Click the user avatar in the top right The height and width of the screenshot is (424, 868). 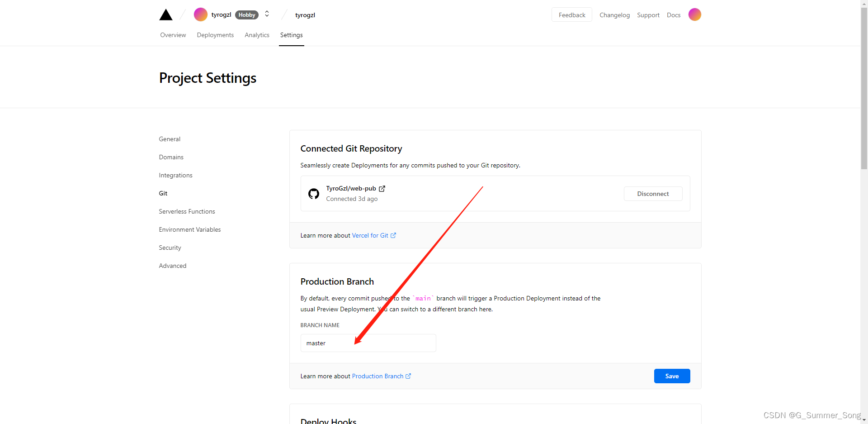pos(695,14)
